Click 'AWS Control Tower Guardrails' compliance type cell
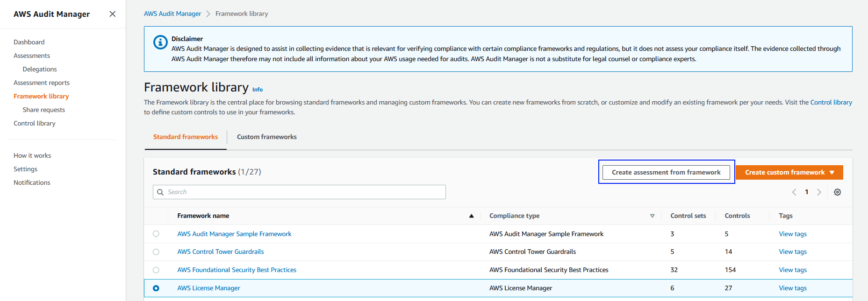Image resolution: width=868 pixels, height=301 pixels. pyautogui.click(x=532, y=252)
